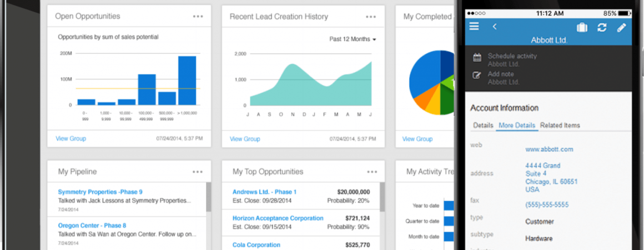Open the www.abbott.com web link
644x250 pixels.
(x=549, y=149)
